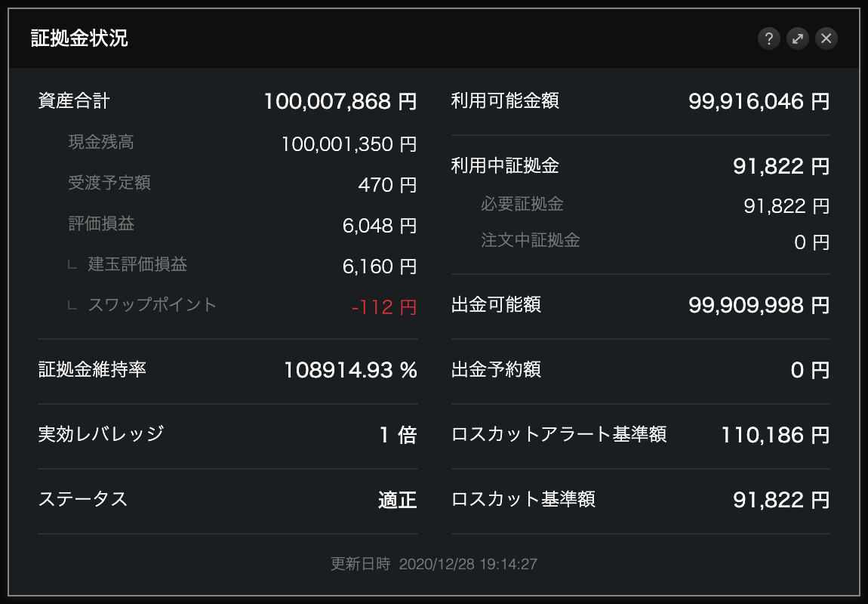Viewport: 868px width, 604px height.
Task: Click the 証拠金状況 panel title
Action: [79, 39]
